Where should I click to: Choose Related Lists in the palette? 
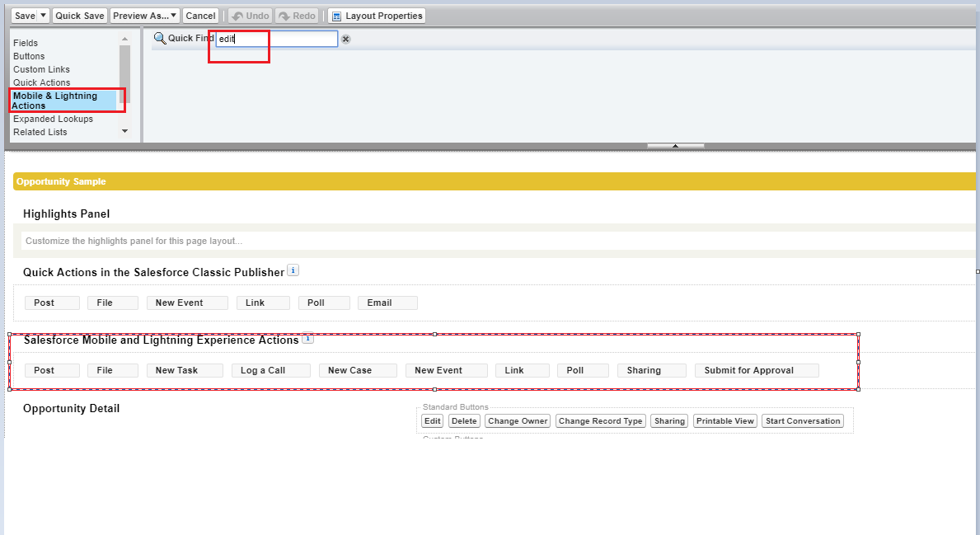click(40, 132)
